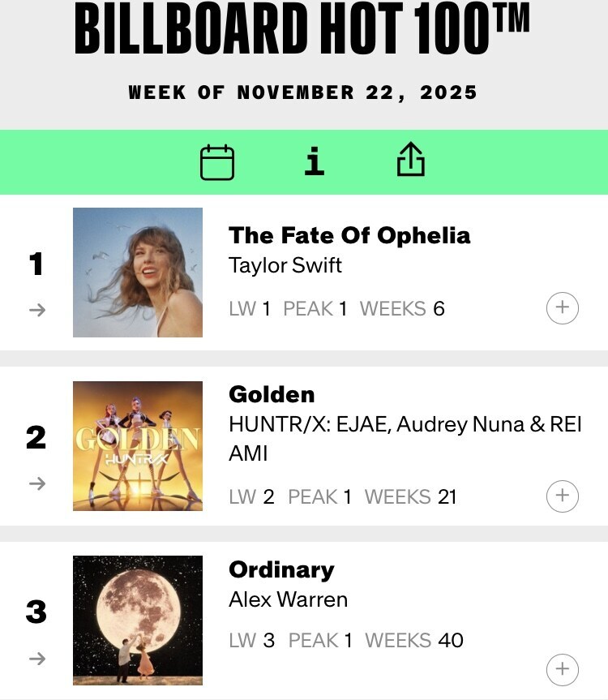Click the rank 3 trend arrow
This screenshot has height=700, width=608.
[36, 659]
